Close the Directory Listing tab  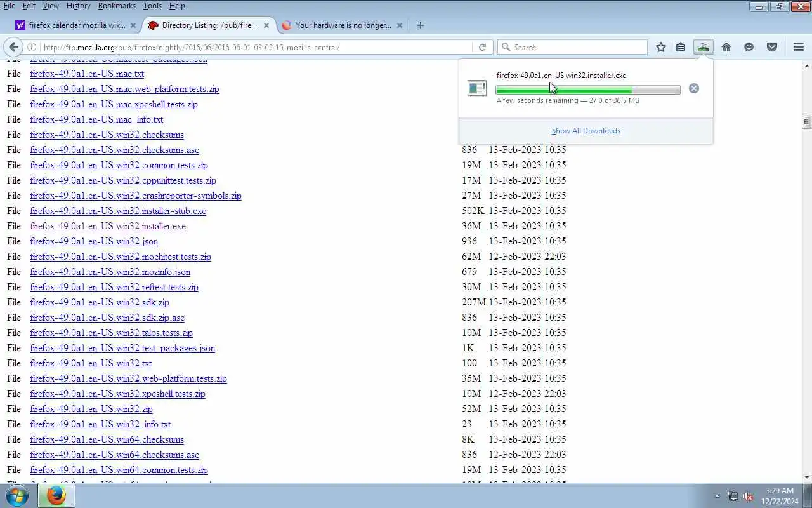coord(266,25)
